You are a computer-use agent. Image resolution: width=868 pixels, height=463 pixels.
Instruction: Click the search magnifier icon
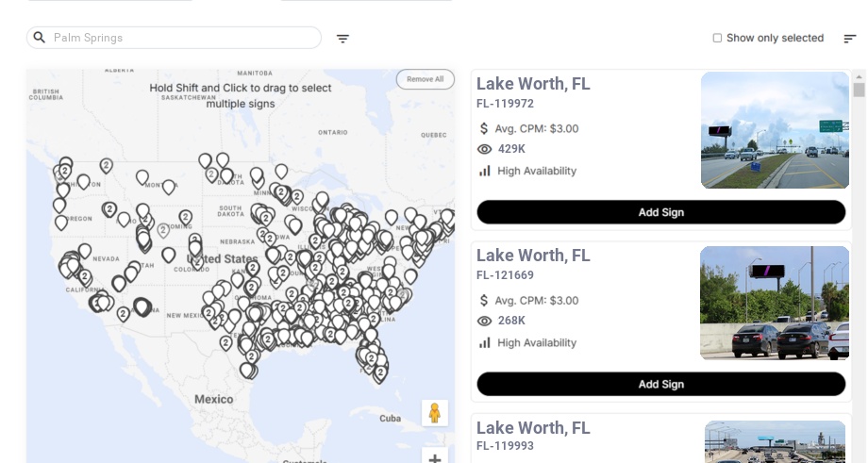(x=40, y=38)
